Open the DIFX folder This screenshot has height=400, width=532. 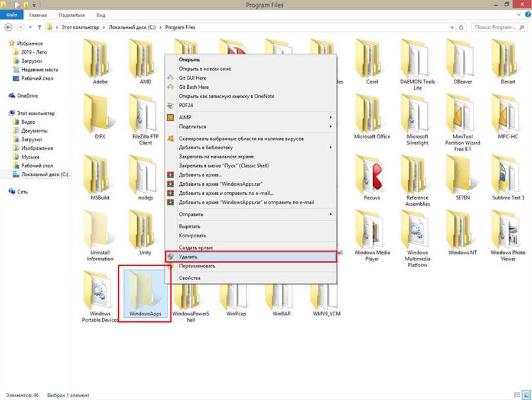[x=100, y=117]
